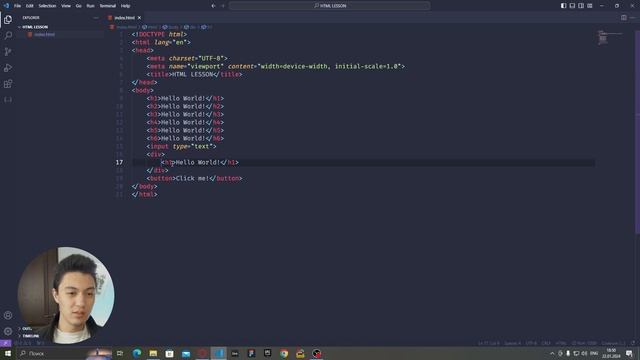Click the button Click me line of code
This screenshot has width=640, height=360.
(194, 178)
